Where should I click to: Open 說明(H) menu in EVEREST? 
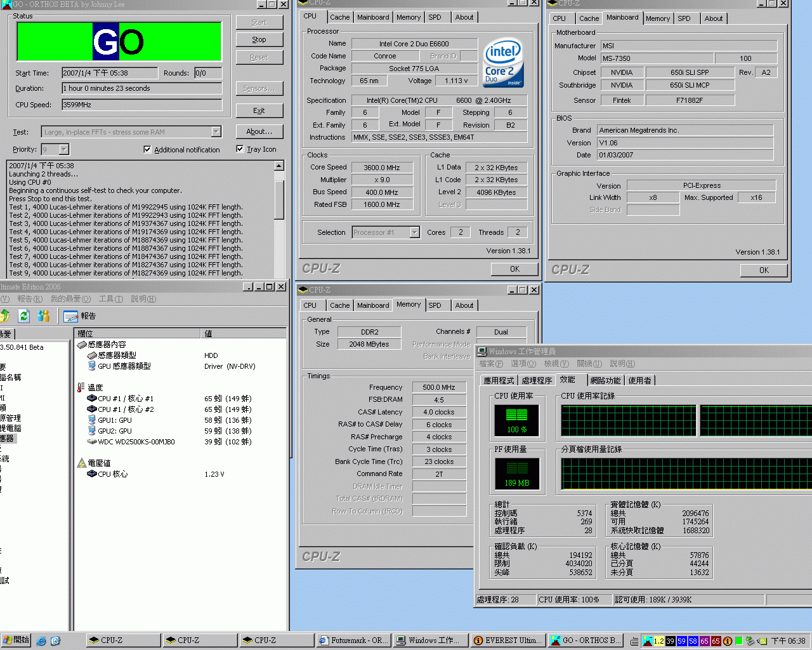pyautogui.click(x=143, y=299)
